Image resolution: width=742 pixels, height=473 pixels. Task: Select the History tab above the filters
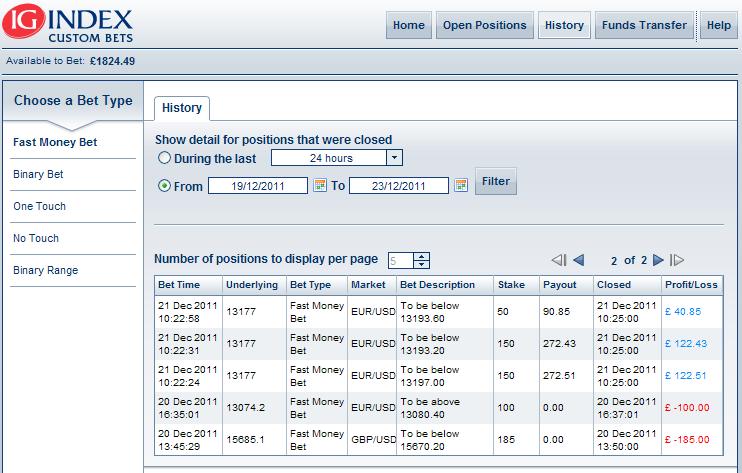tap(182, 108)
